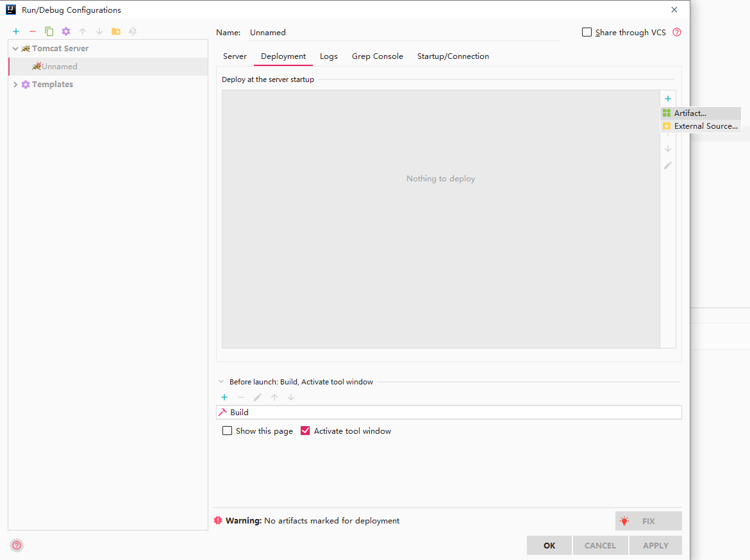Add a before launch task with plus

tap(224, 397)
